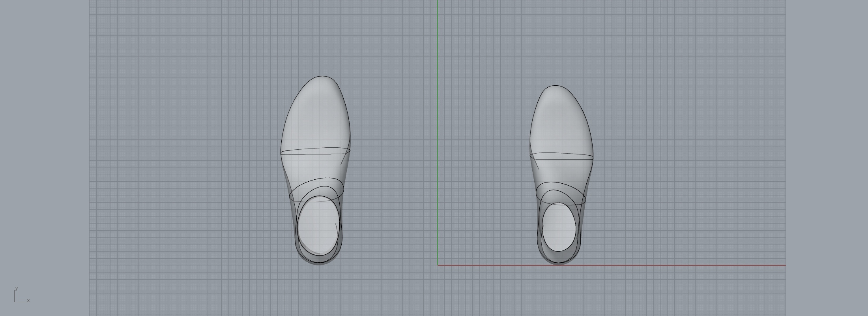Click the back heel edge of right shoe
Viewport: 868px width, 316px height.
(x=558, y=263)
